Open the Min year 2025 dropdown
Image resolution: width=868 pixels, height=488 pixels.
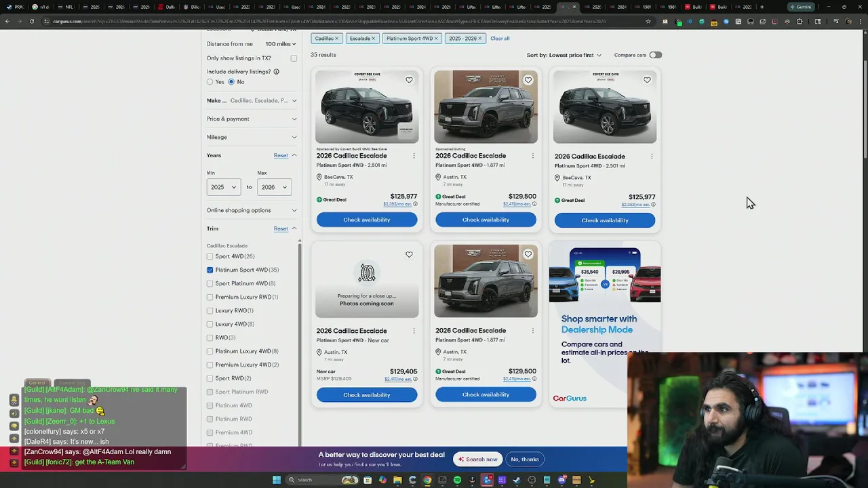(224, 187)
